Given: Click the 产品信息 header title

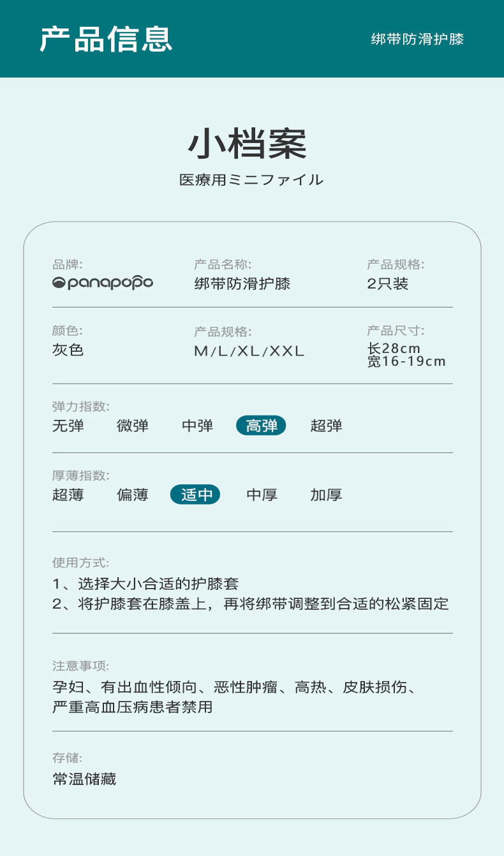Looking at the screenshot, I should tap(106, 39).
